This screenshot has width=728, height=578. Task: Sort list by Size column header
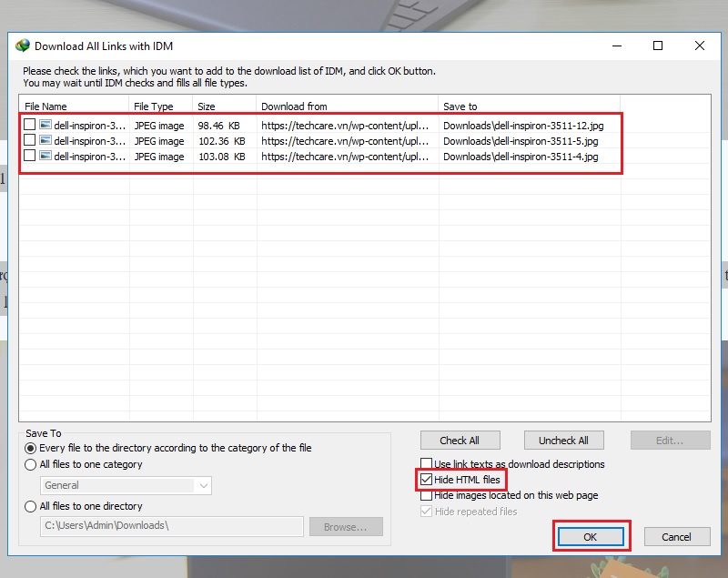[223, 106]
